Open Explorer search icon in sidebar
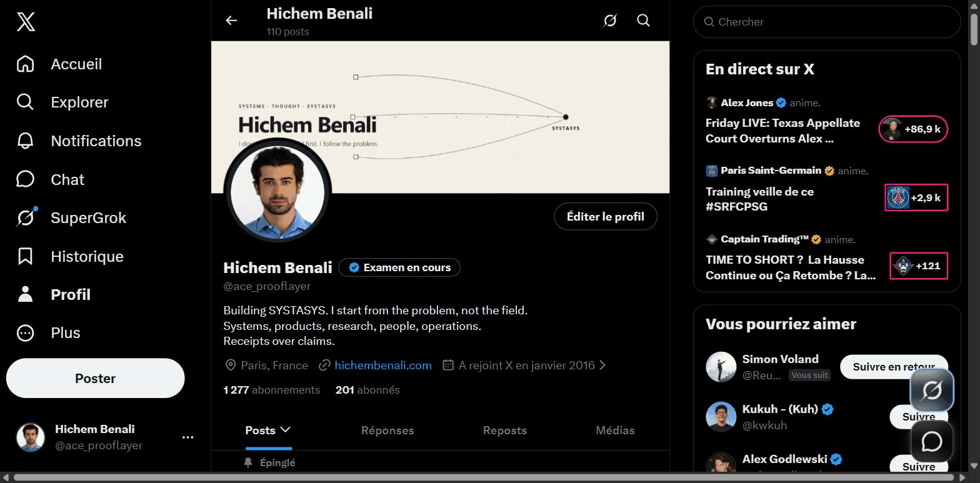 tap(25, 102)
